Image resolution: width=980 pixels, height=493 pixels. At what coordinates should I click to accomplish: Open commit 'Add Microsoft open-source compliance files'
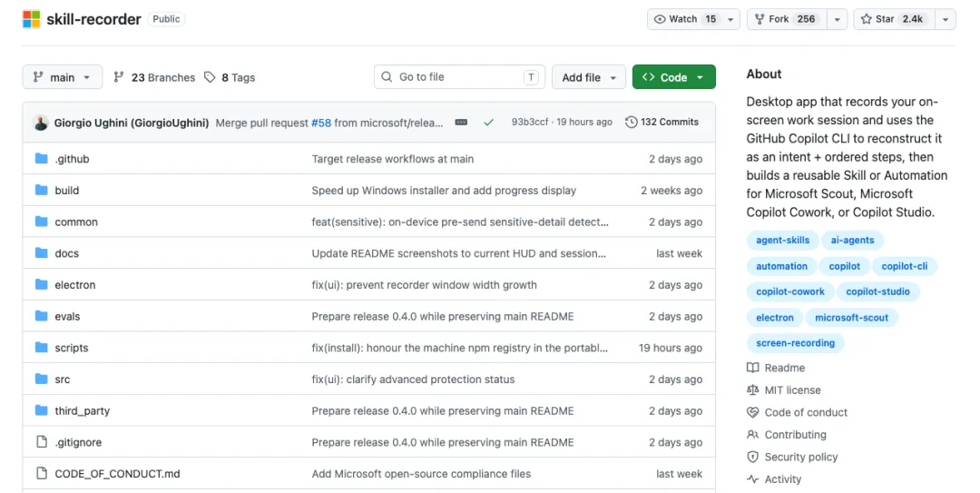421,474
